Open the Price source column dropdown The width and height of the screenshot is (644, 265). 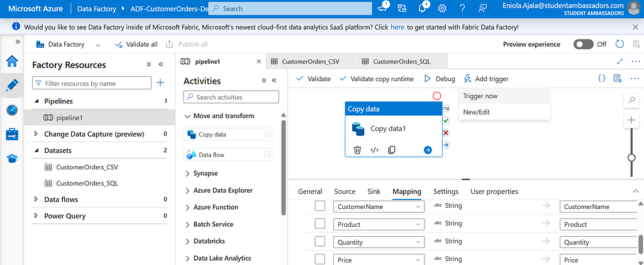[x=379, y=260]
